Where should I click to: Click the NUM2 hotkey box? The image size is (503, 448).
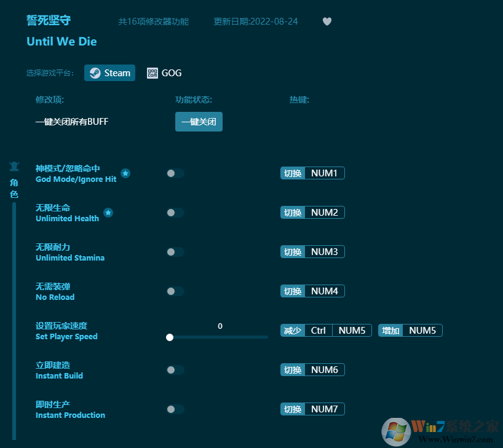(324, 212)
